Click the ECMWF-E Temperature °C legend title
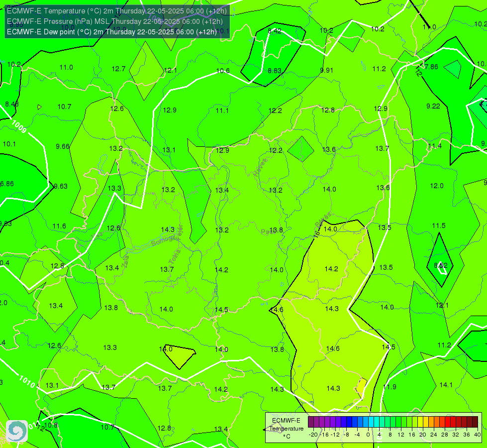The height and width of the screenshot is (448, 487). pyautogui.click(x=287, y=429)
